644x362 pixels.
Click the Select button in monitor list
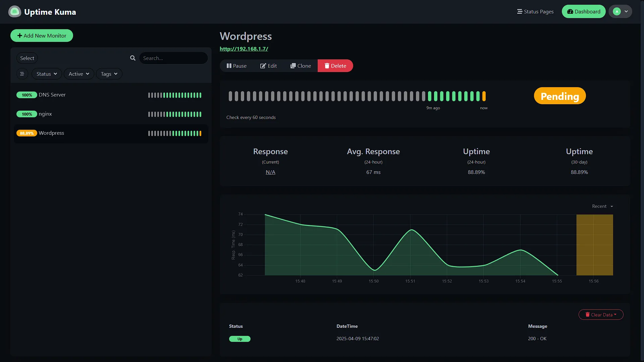(x=27, y=58)
